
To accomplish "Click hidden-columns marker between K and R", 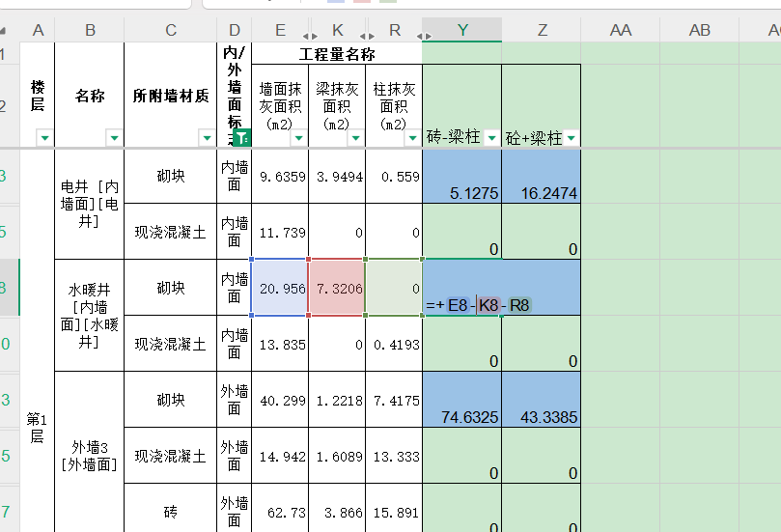I will pyautogui.click(x=367, y=37).
